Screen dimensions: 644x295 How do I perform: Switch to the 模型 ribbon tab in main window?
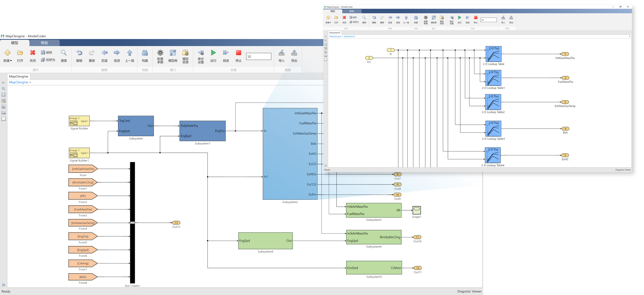(x=15, y=43)
